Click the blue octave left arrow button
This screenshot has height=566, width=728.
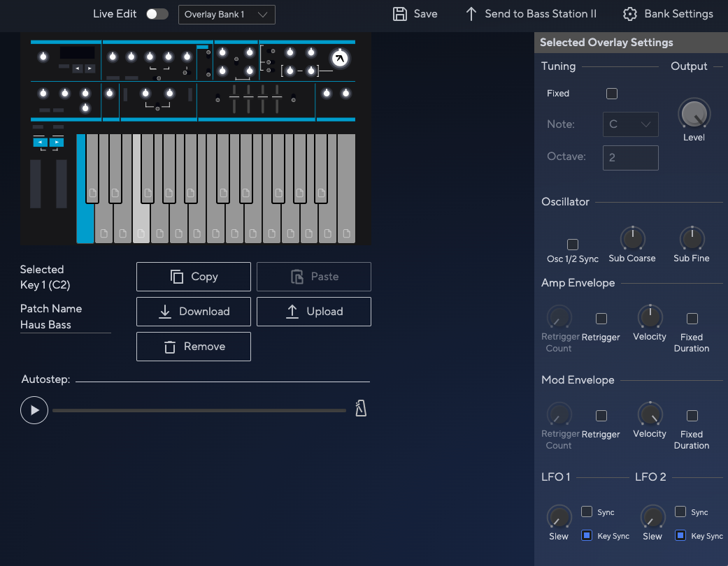click(41, 142)
